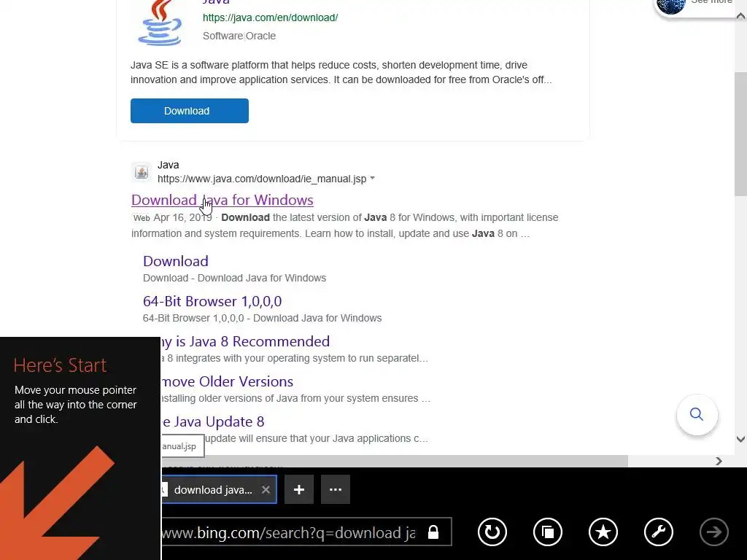Open Why is Java 8 Recommended link
The image size is (747, 560).
(x=245, y=341)
